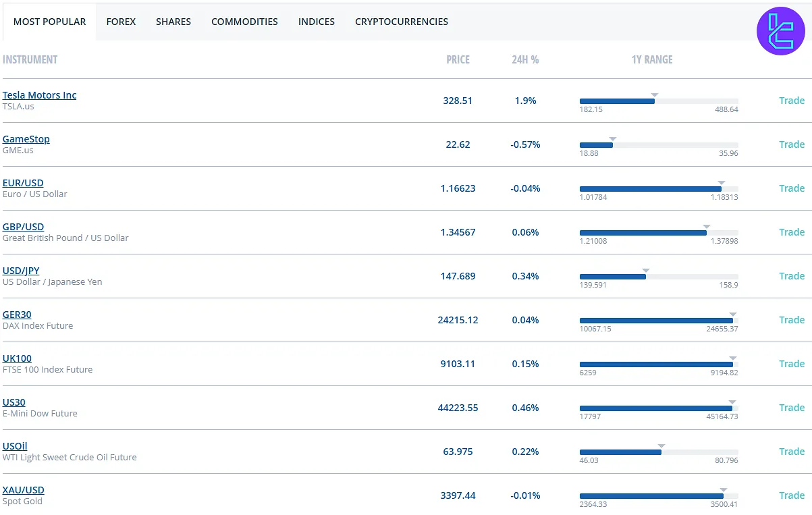Open the Cryptocurrencies tab

[402, 22]
